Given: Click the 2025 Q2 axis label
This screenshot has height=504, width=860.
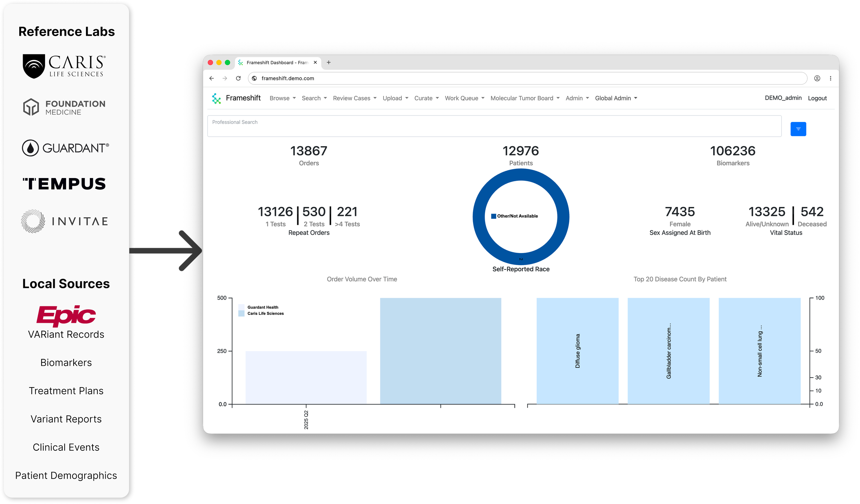Looking at the screenshot, I should pos(306,420).
